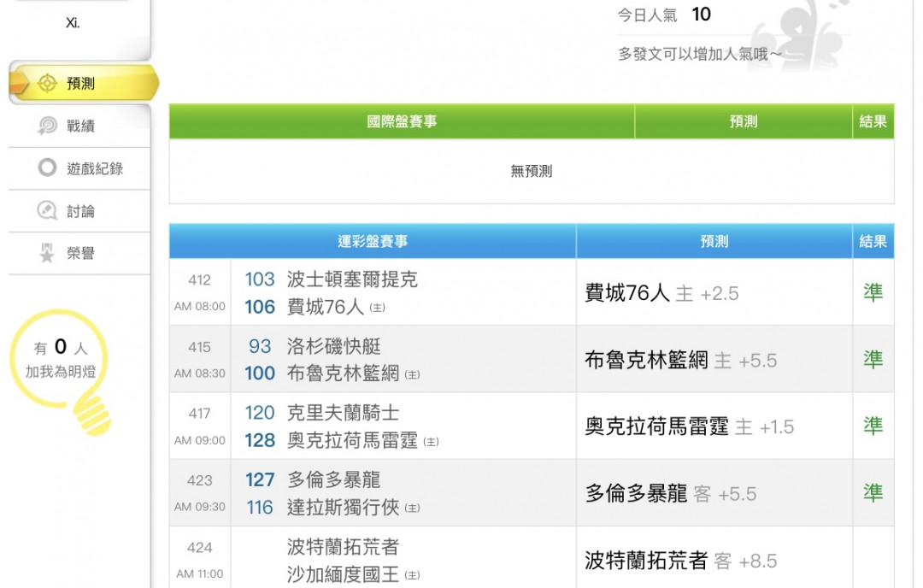Click the 運彩盤賽事 table header
923x588 pixels.
click(x=373, y=241)
